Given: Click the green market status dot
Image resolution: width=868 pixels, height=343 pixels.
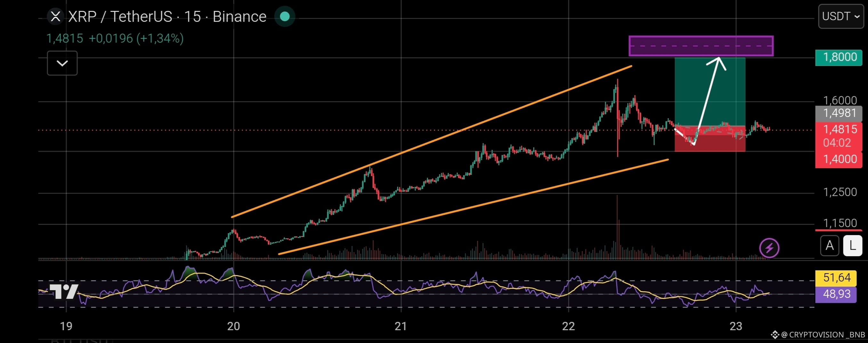Looking at the screenshot, I should [x=285, y=16].
